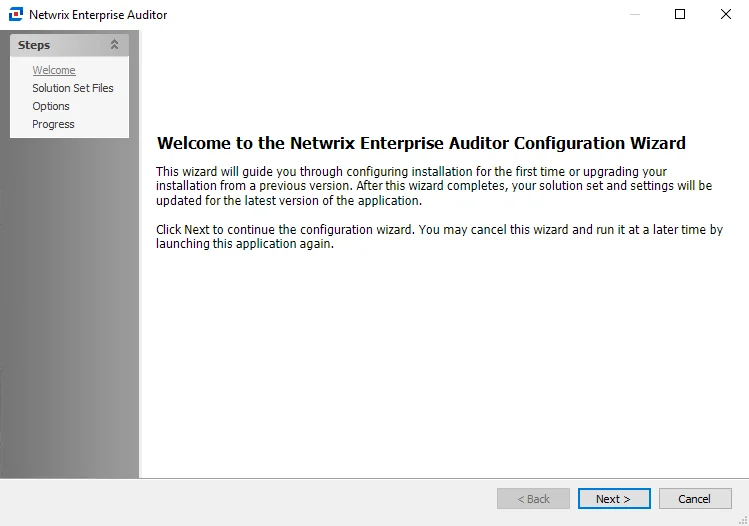Select the Welcome step
This screenshot has width=749, height=526.
point(54,70)
